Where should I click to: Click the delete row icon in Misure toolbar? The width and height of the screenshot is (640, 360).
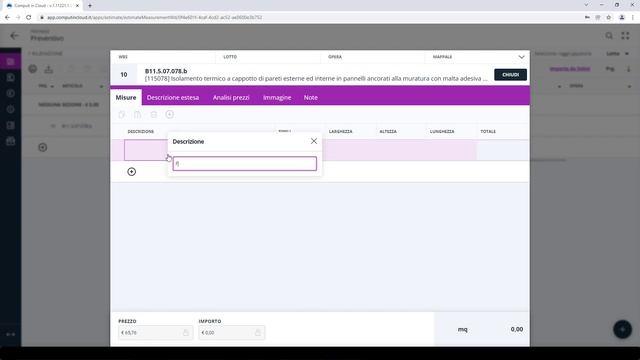click(153, 115)
